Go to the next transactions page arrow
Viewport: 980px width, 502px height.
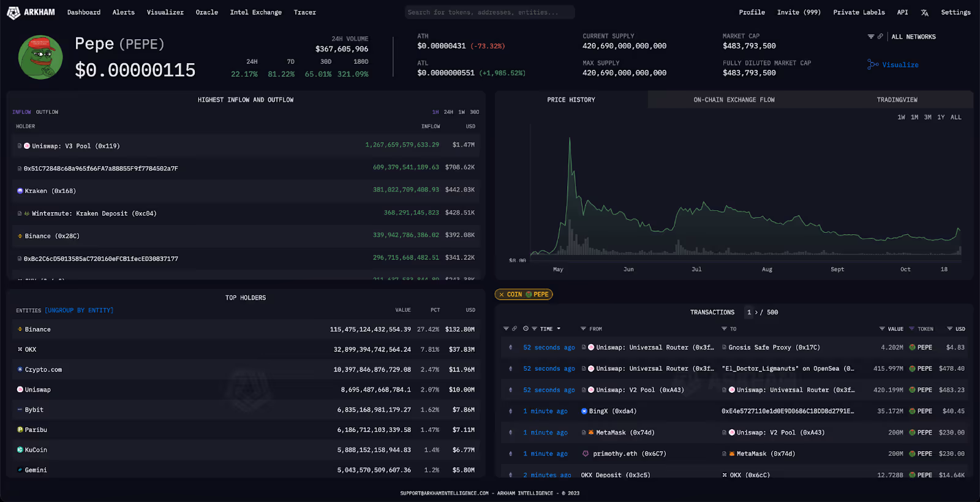[756, 313]
